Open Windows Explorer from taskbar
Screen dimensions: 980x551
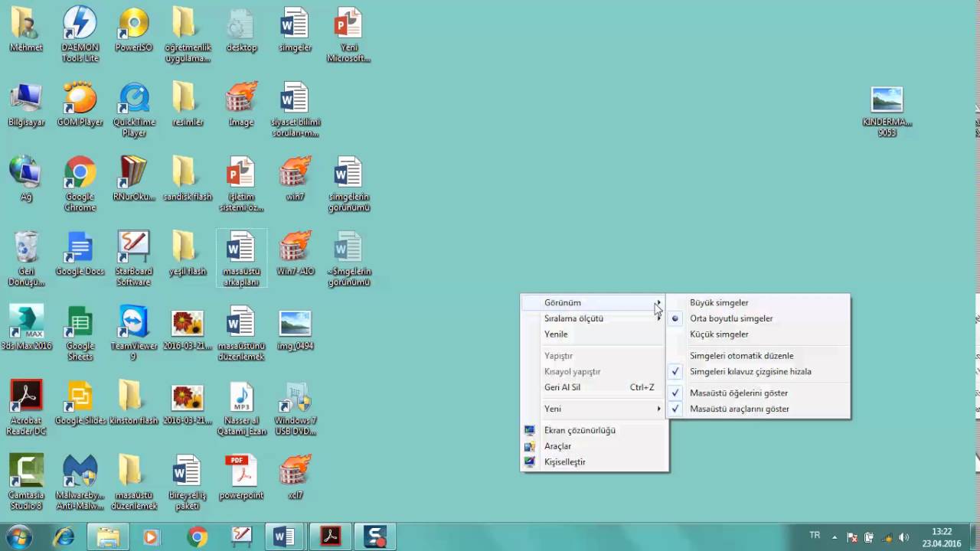pyautogui.click(x=108, y=537)
